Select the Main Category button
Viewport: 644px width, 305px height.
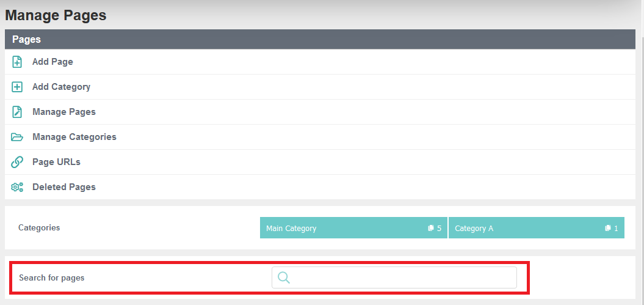pos(353,228)
